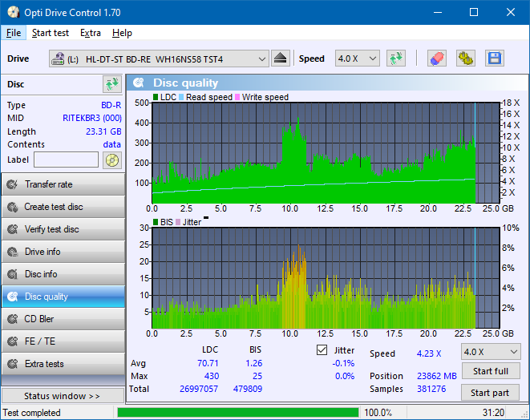The image size is (530, 420).
Task: Click the eraser icon in the toolbar
Action: tap(437, 59)
